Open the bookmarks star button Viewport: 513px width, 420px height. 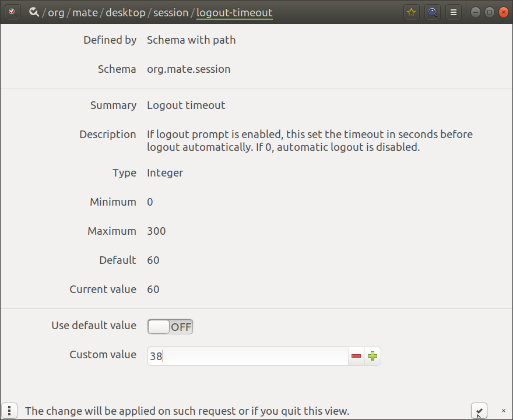(x=412, y=12)
